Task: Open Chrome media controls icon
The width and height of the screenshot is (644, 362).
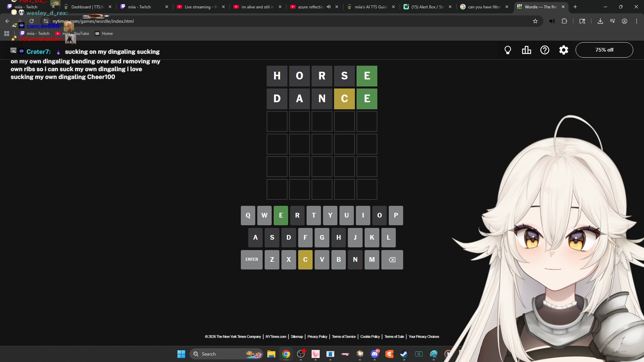Action: (x=612, y=21)
